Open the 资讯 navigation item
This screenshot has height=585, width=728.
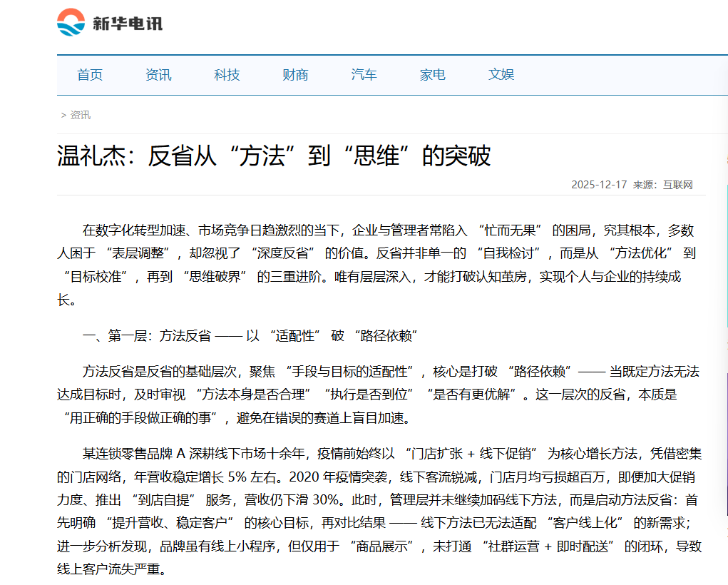tap(158, 74)
